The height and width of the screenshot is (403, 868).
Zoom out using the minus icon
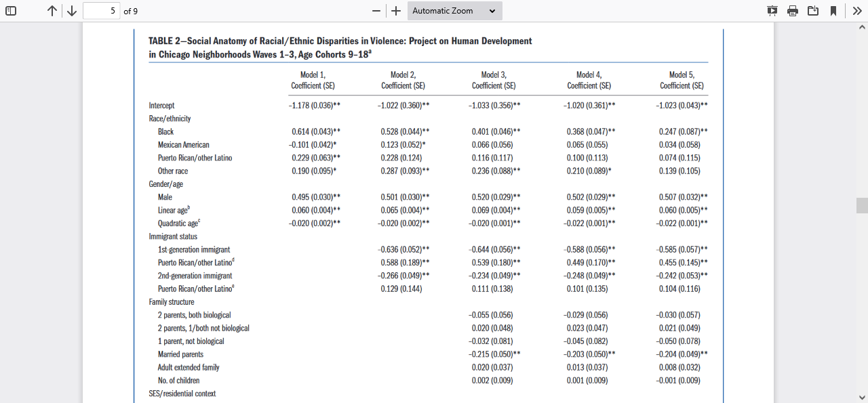pyautogui.click(x=375, y=11)
